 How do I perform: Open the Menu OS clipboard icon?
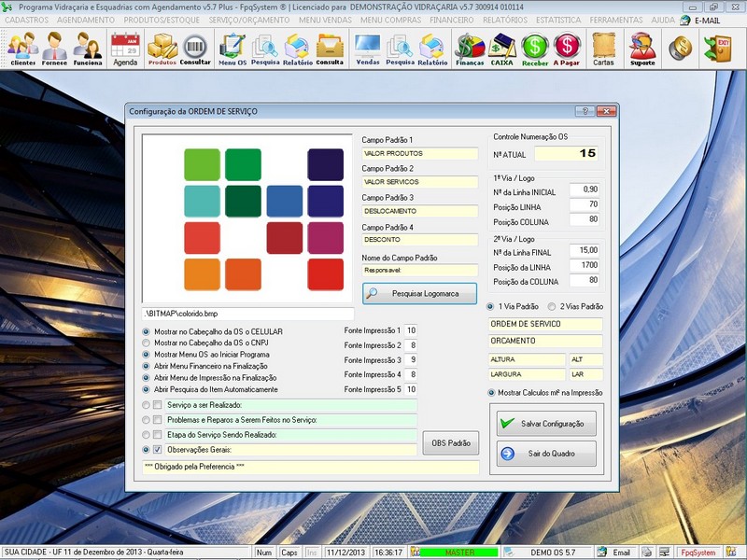click(233, 49)
